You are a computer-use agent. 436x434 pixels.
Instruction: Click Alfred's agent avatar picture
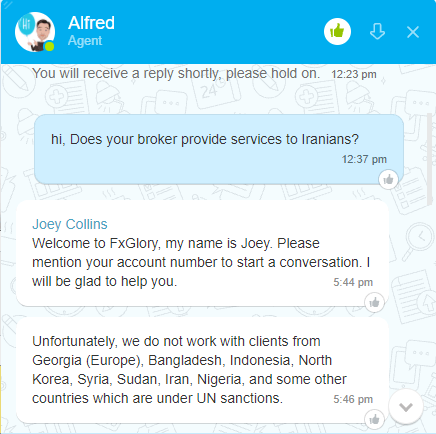[35, 32]
